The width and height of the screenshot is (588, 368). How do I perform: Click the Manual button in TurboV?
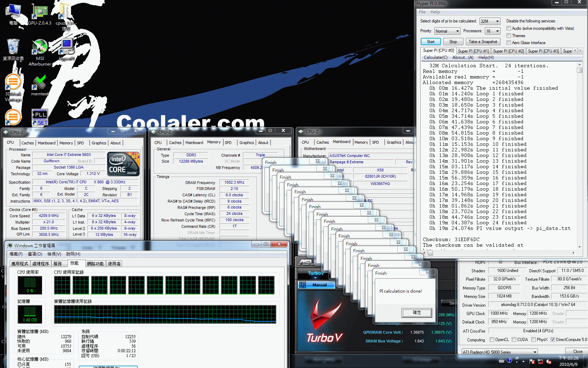(x=316, y=285)
